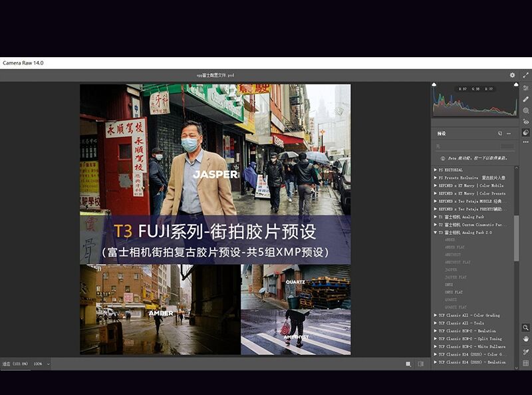This screenshot has height=395, width=532.
Task: Open the Presets panel icon
Action: pyautogui.click(x=525, y=132)
